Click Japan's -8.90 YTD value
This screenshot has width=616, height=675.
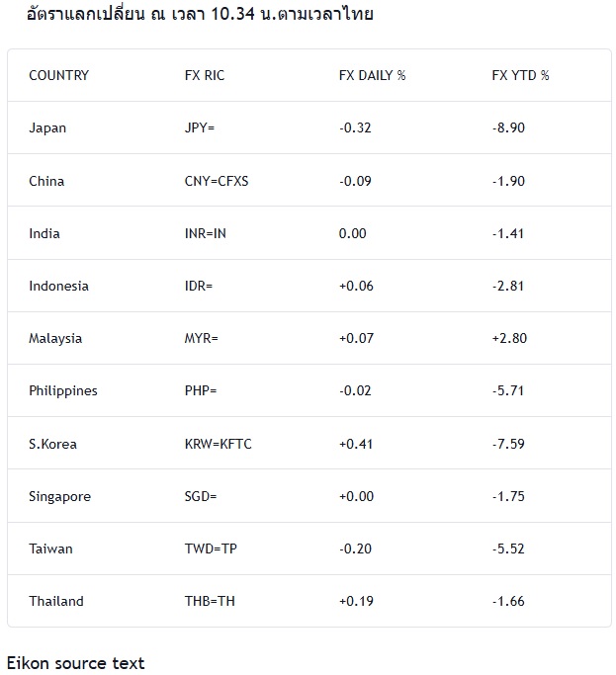[508, 127]
